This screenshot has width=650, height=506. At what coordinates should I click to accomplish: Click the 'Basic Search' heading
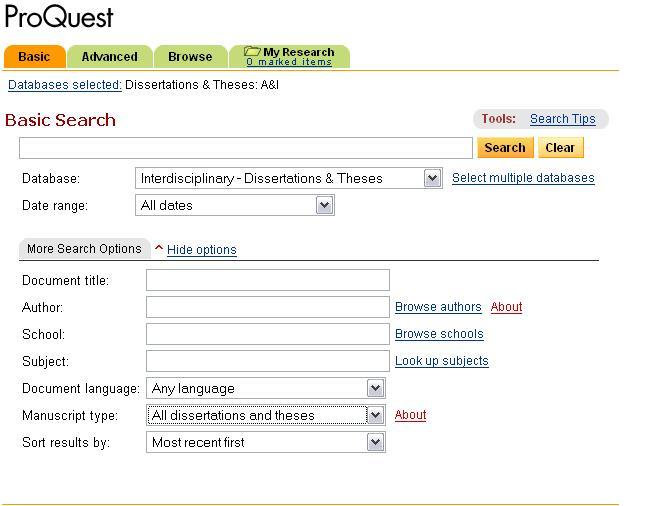pyautogui.click(x=61, y=120)
